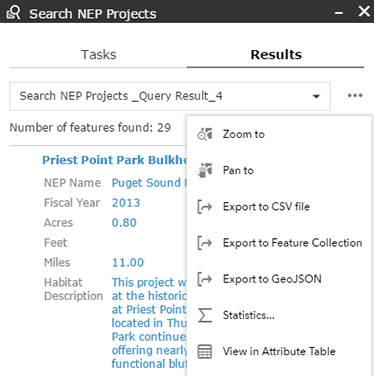Click the Puget Sound NEP Name value
The width and height of the screenshot is (374, 376).
pos(149,183)
